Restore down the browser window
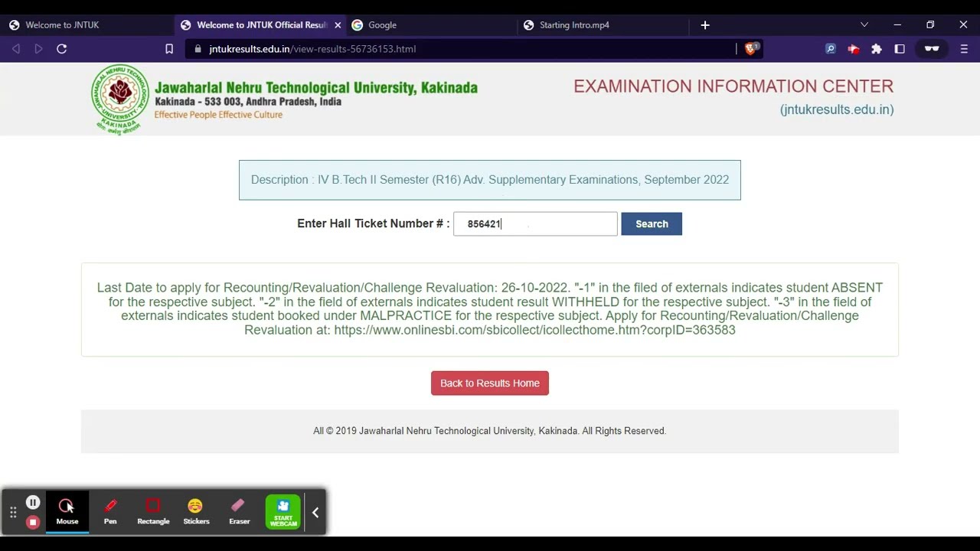 (x=930, y=25)
